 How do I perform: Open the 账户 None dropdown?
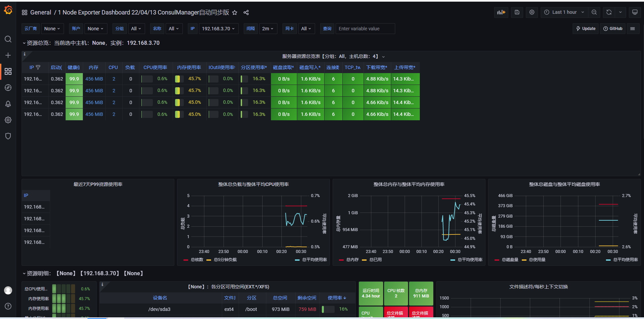coord(96,29)
